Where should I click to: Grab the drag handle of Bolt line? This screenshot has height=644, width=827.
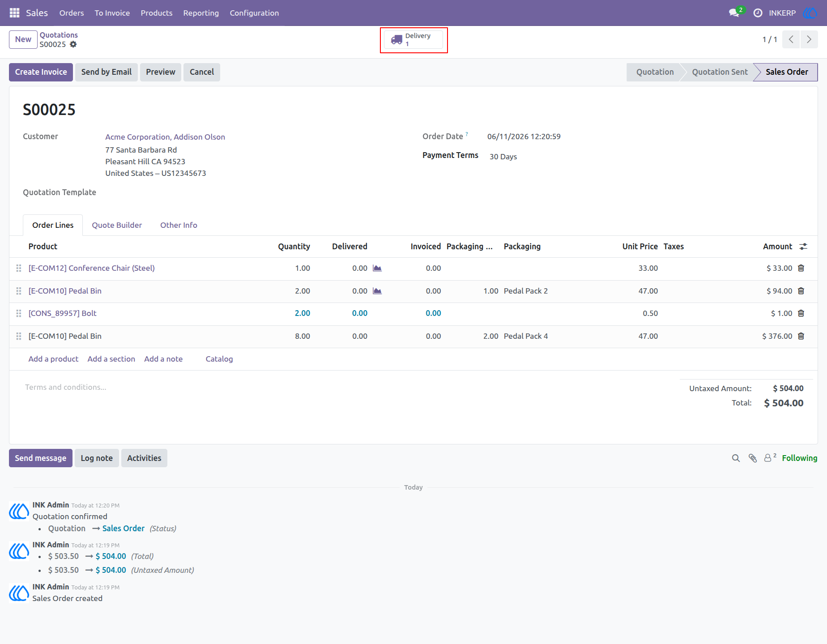[19, 313]
